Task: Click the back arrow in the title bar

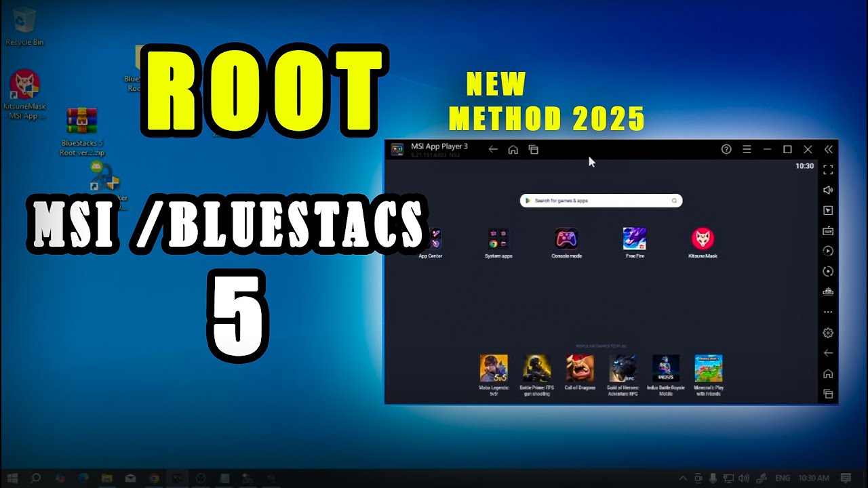Action: tap(493, 149)
